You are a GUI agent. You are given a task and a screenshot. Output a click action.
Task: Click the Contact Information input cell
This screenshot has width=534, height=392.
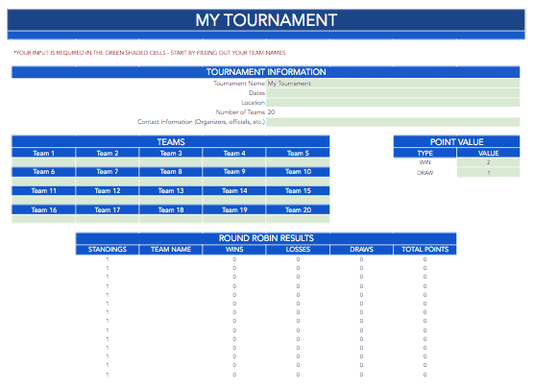(x=393, y=122)
